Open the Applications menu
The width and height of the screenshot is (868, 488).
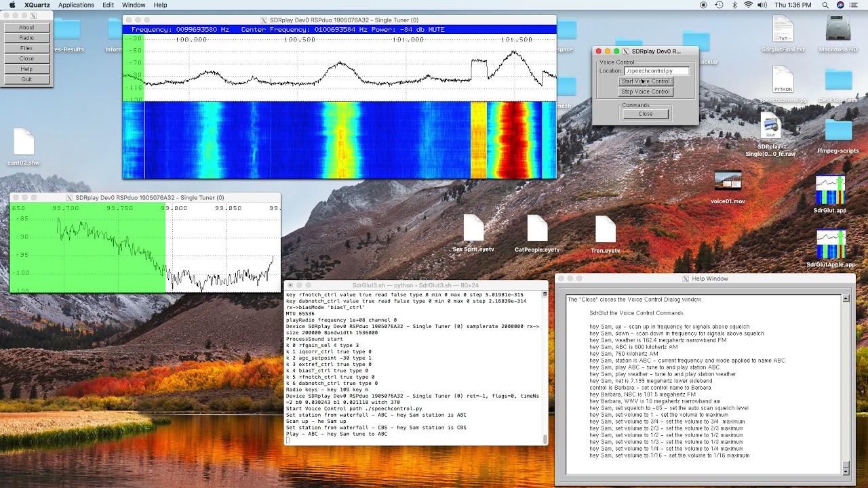click(x=76, y=5)
